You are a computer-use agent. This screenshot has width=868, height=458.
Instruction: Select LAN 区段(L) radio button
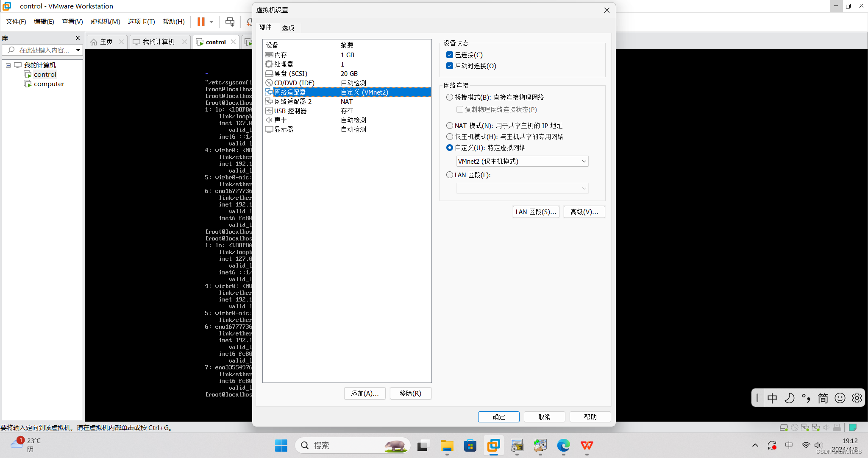click(450, 175)
